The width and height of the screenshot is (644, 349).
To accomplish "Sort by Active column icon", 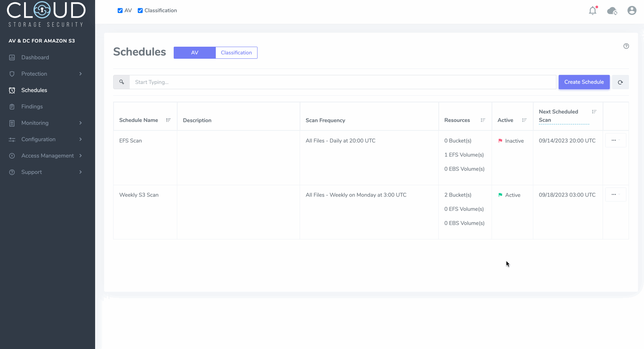I will [x=524, y=120].
